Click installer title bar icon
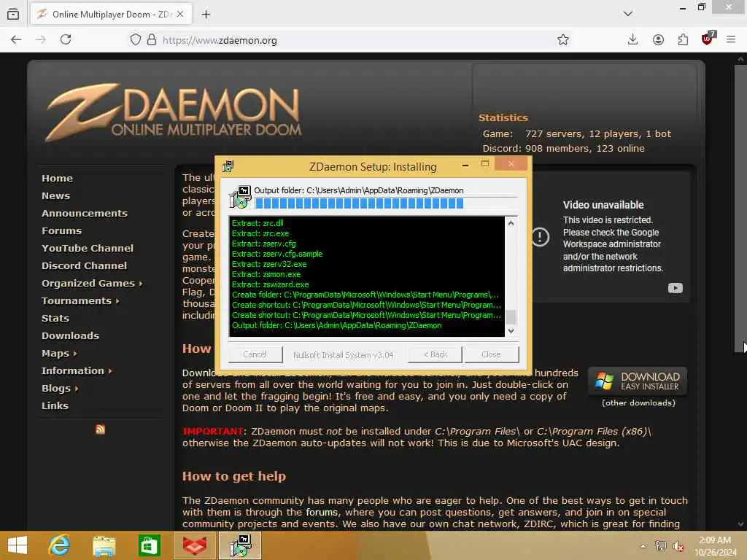The image size is (747, 560). 228,166
